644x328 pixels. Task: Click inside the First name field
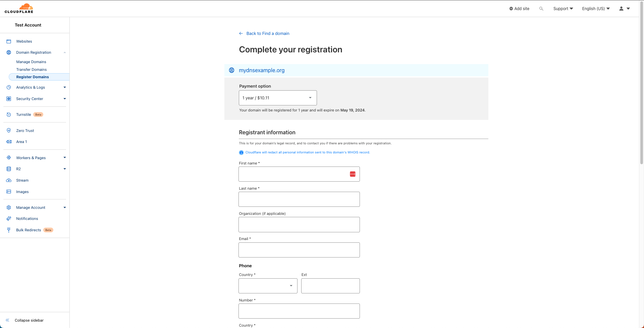(295, 174)
